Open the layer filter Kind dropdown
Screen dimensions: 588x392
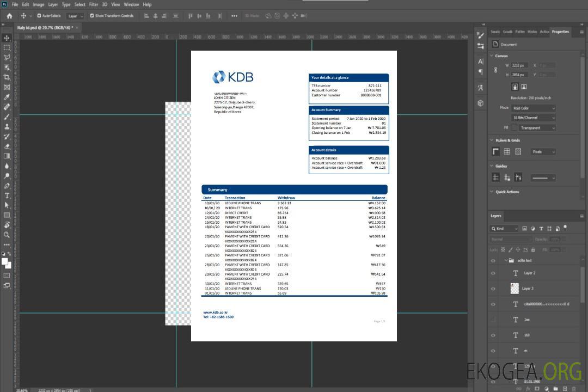(x=505, y=229)
